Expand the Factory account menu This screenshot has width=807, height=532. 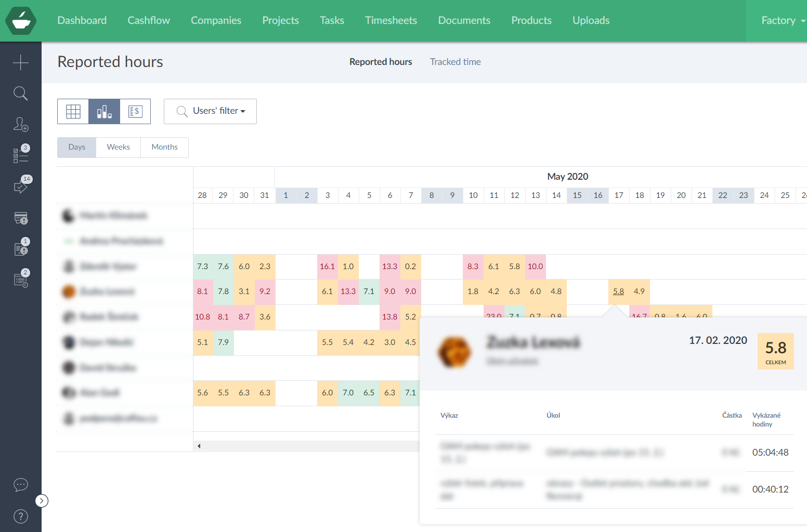[783, 21]
